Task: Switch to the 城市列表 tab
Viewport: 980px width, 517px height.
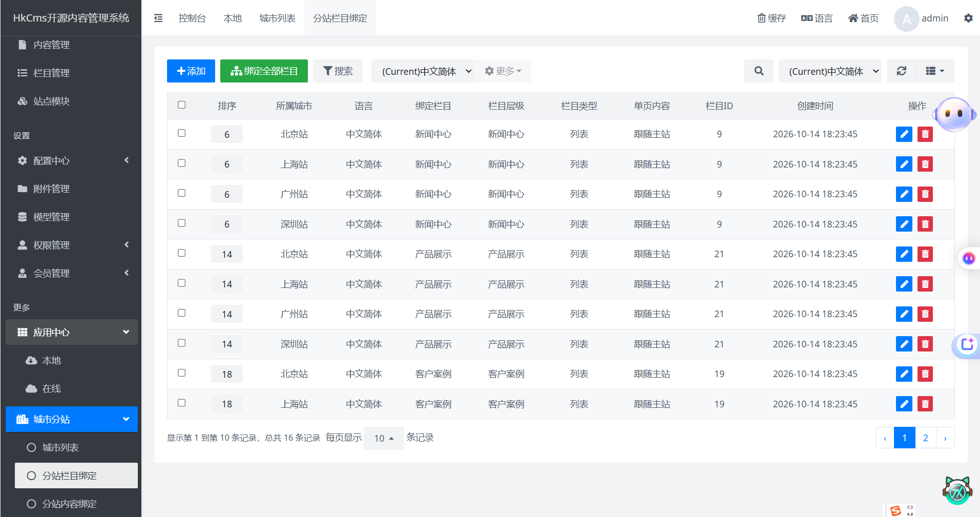Action: tap(278, 18)
